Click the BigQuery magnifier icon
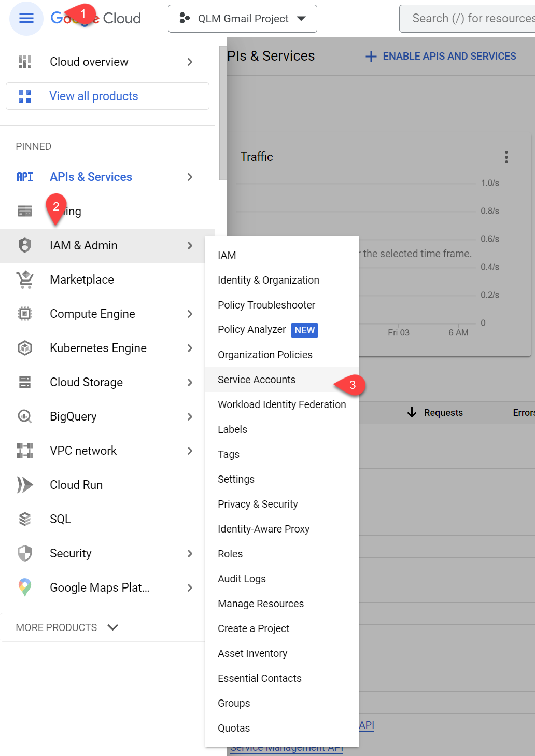Screen dimensions: 535x756 coord(25,416)
